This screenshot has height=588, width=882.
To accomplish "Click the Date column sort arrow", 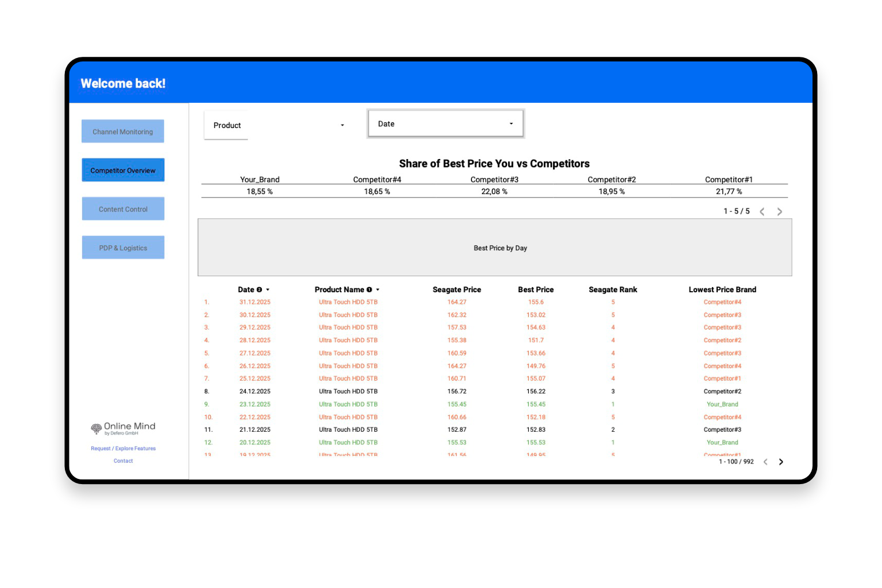I will pos(268,290).
